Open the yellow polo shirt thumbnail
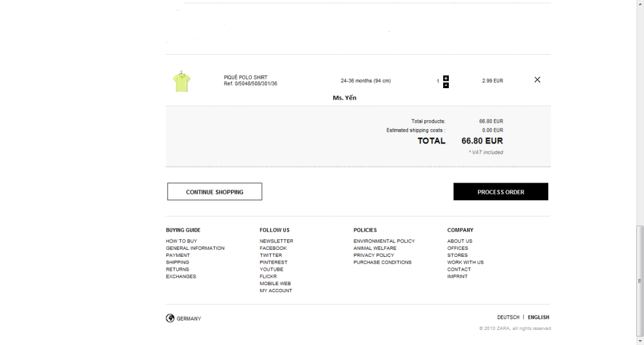The height and width of the screenshot is (345, 644). [x=181, y=81]
